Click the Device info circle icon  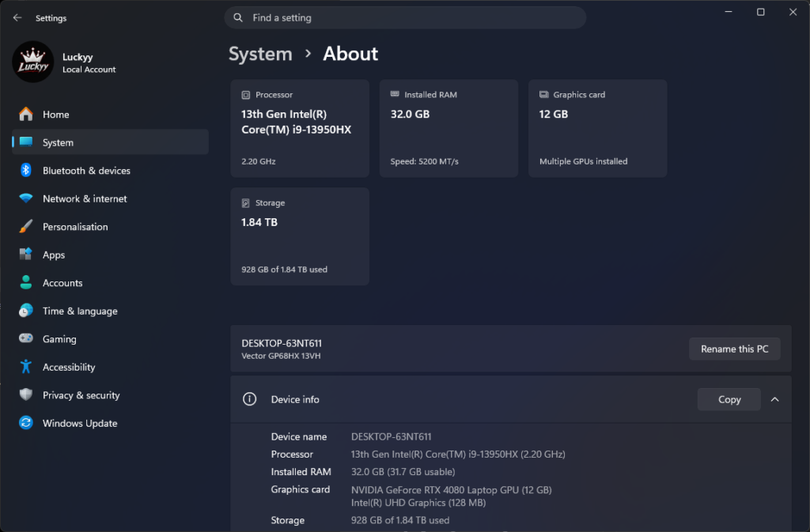(249, 399)
